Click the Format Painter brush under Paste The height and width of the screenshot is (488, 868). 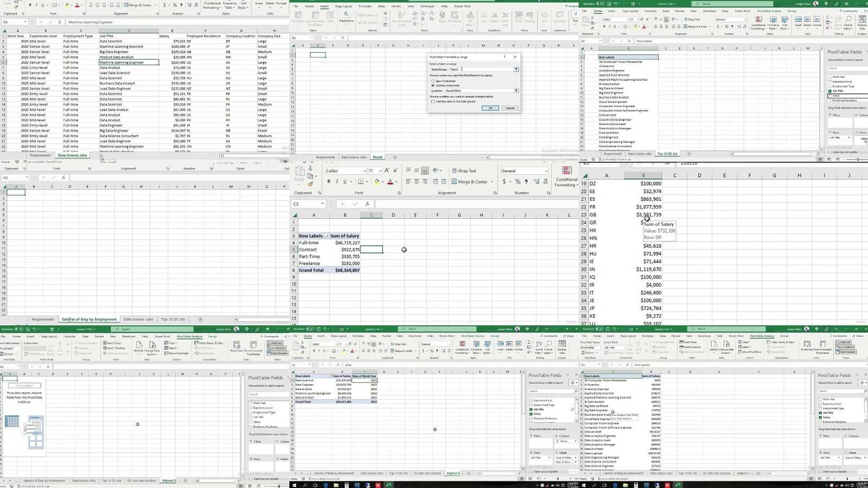(x=310, y=184)
